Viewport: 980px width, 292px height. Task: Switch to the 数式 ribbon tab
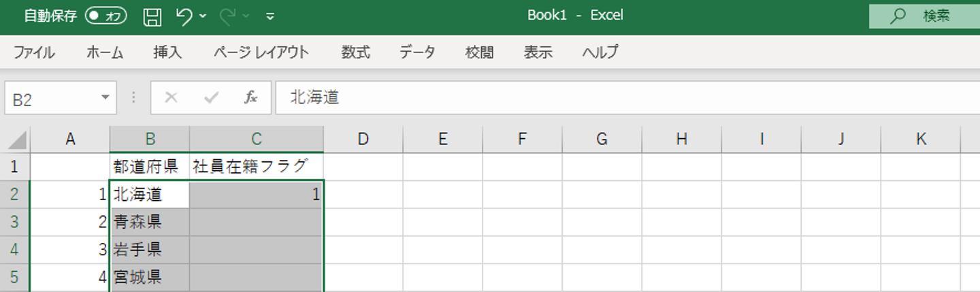coord(355,52)
